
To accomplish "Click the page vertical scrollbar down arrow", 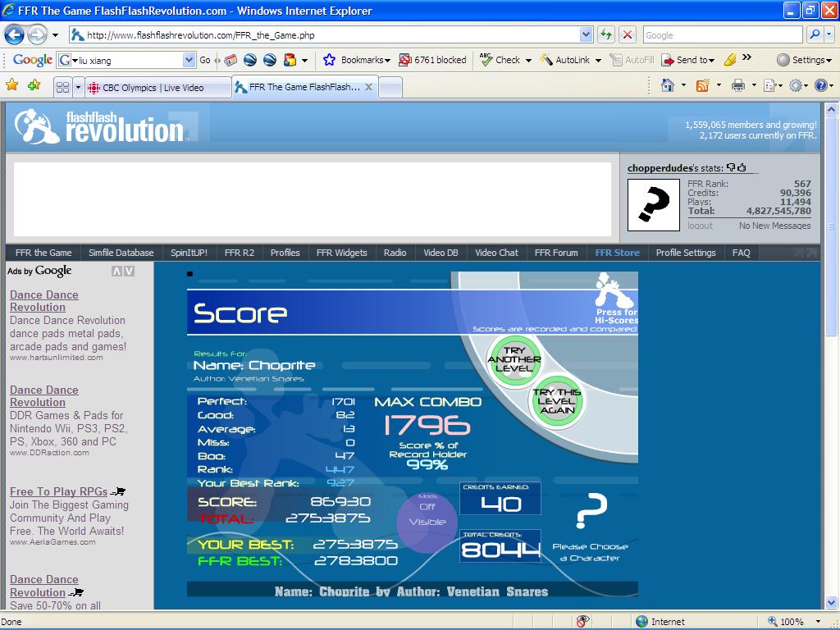I will point(831,603).
